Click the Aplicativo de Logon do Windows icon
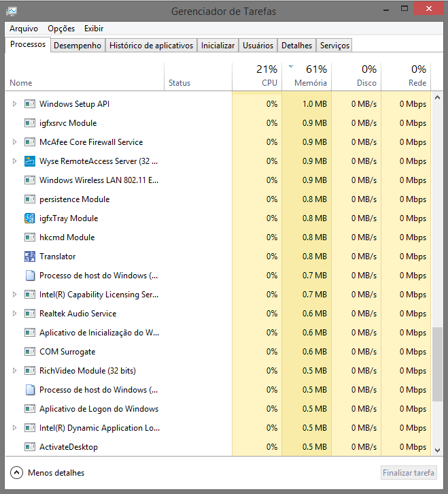Image resolution: width=448 pixels, height=494 pixels. tap(30, 409)
